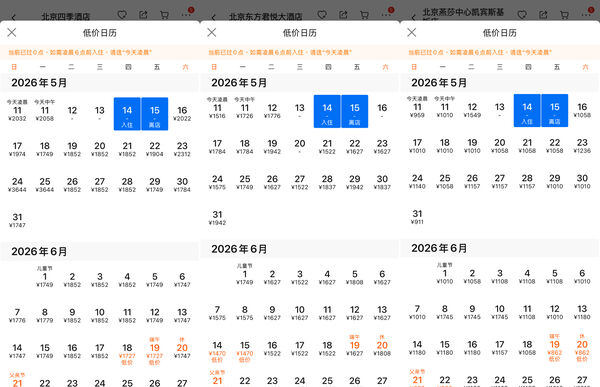This screenshot has height=387, width=600.
Task: Pick May 21 priced ¥1522 in 东方君悦 calendar
Action: (x=327, y=147)
